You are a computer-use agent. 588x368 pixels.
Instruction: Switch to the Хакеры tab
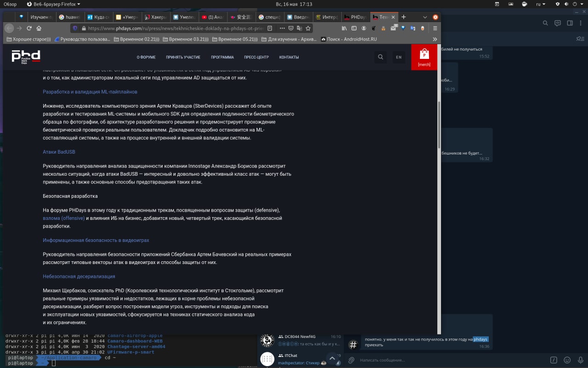click(155, 17)
